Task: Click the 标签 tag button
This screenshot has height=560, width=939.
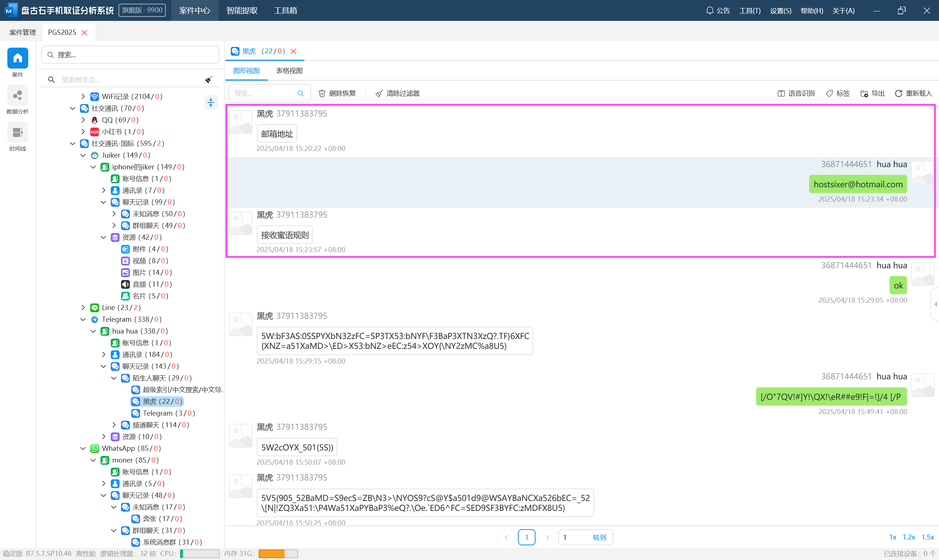Action: [837, 93]
